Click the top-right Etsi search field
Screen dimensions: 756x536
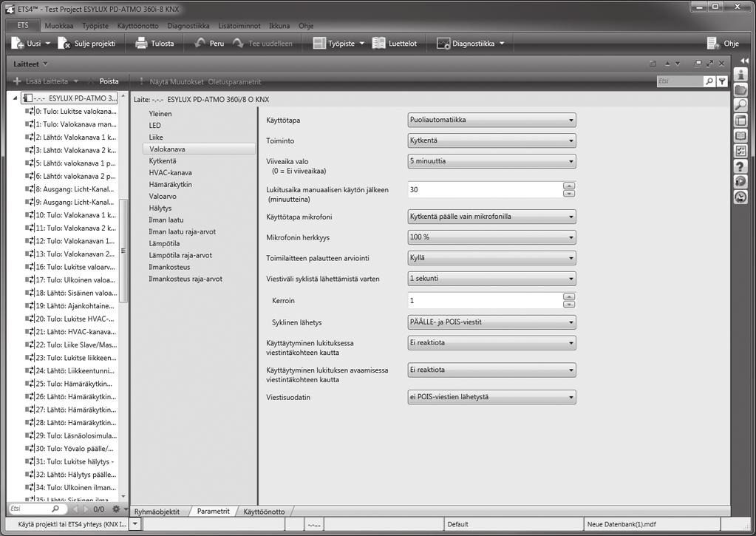(680, 81)
